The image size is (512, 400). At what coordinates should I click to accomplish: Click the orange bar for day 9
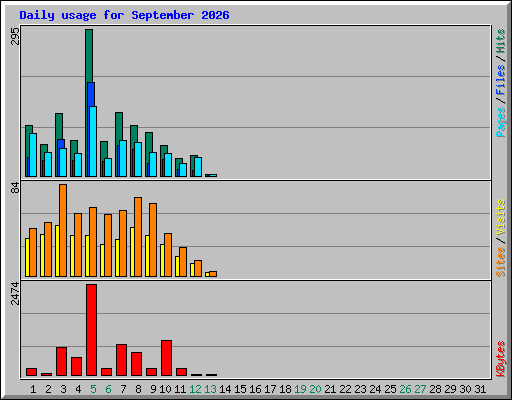pos(153,240)
